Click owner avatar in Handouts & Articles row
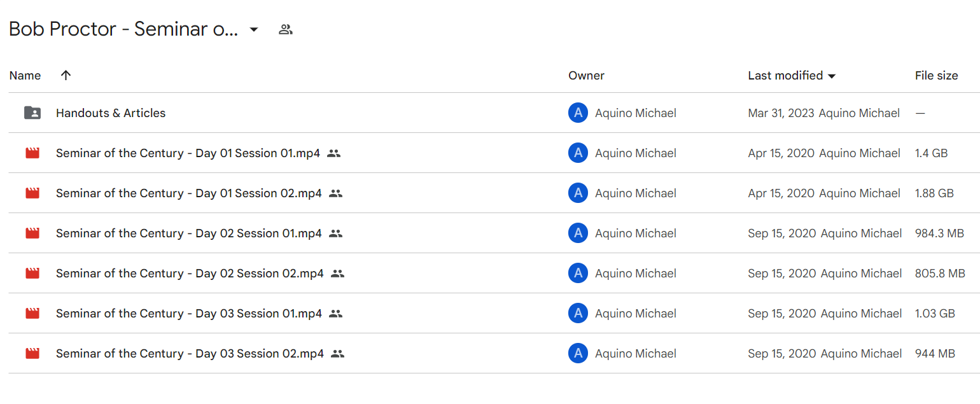The width and height of the screenshot is (980, 404). tap(578, 113)
